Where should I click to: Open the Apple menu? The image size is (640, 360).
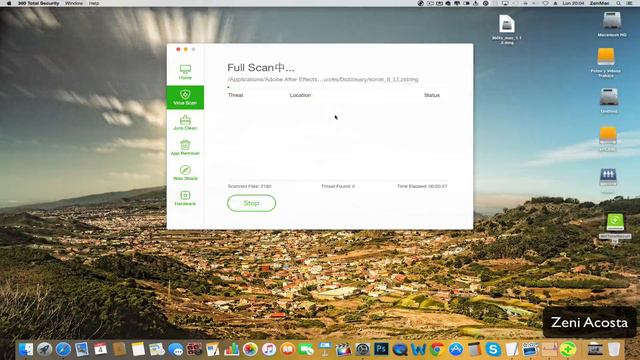pyautogui.click(x=9, y=3)
